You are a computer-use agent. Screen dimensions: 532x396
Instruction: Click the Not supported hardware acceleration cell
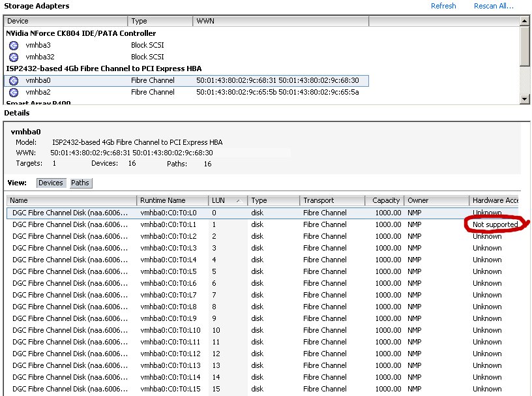pos(495,224)
